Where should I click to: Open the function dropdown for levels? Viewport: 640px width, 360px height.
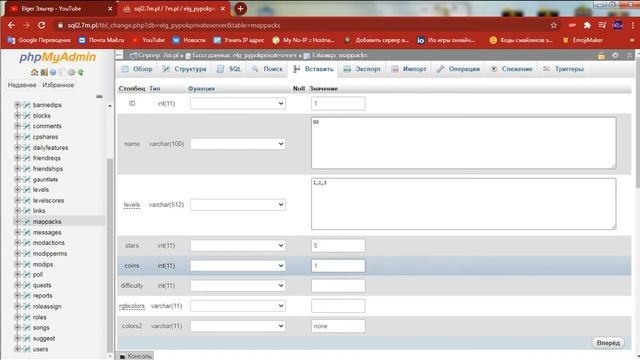238,204
